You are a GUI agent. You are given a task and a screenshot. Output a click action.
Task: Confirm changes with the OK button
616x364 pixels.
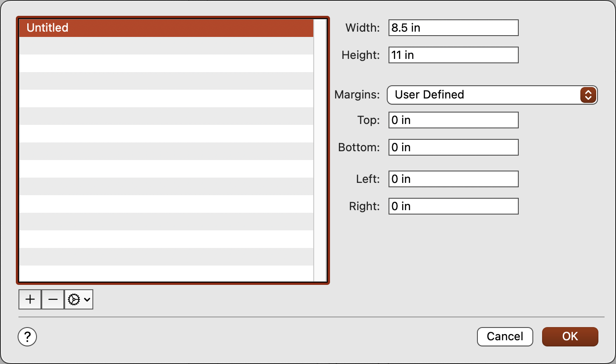(x=570, y=337)
